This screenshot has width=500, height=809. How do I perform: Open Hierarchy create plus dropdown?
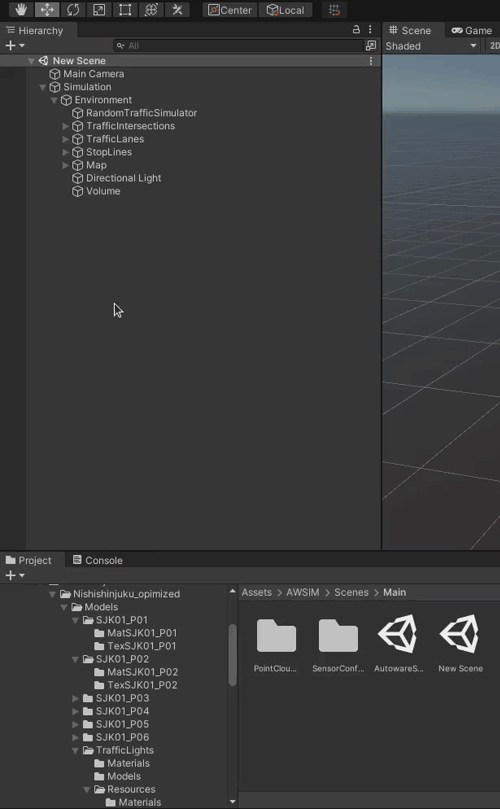pyautogui.click(x=14, y=45)
